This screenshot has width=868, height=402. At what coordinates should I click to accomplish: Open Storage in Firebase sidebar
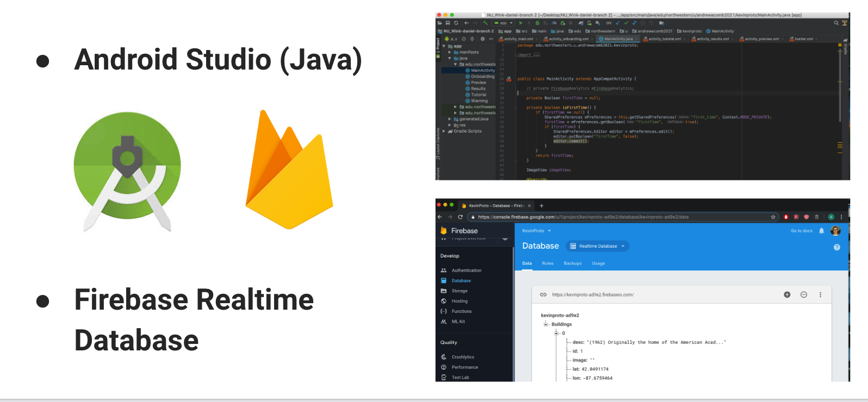pyautogui.click(x=459, y=291)
